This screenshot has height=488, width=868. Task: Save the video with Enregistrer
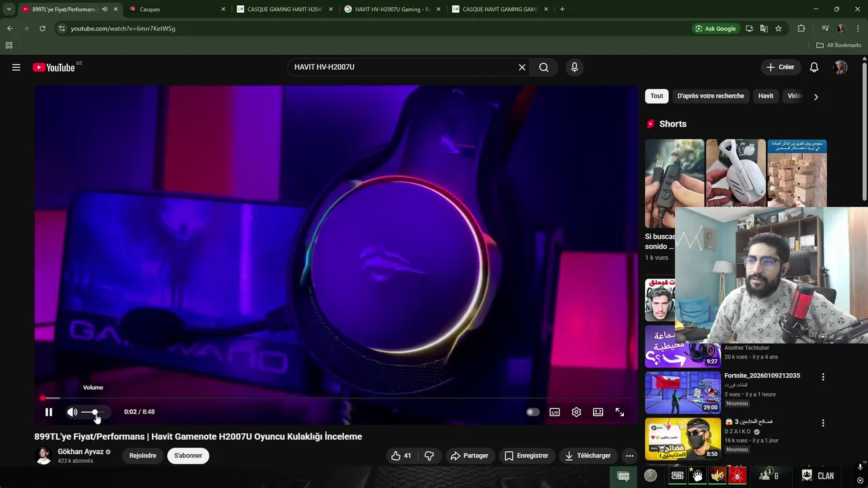526,455
